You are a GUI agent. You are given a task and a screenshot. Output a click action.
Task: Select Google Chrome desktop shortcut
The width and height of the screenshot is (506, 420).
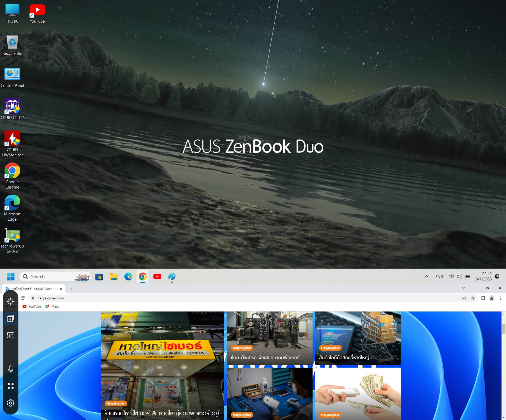(12, 176)
